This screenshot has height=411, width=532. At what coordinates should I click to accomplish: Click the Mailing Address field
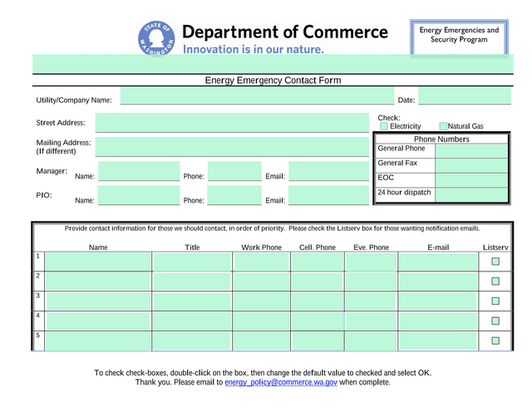(x=232, y=147)
